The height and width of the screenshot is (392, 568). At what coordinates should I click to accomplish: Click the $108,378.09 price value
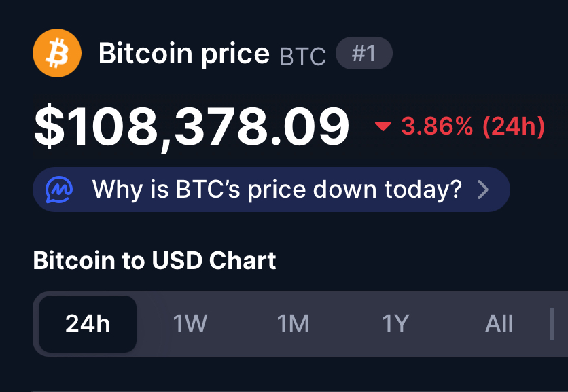click(192, 127)
